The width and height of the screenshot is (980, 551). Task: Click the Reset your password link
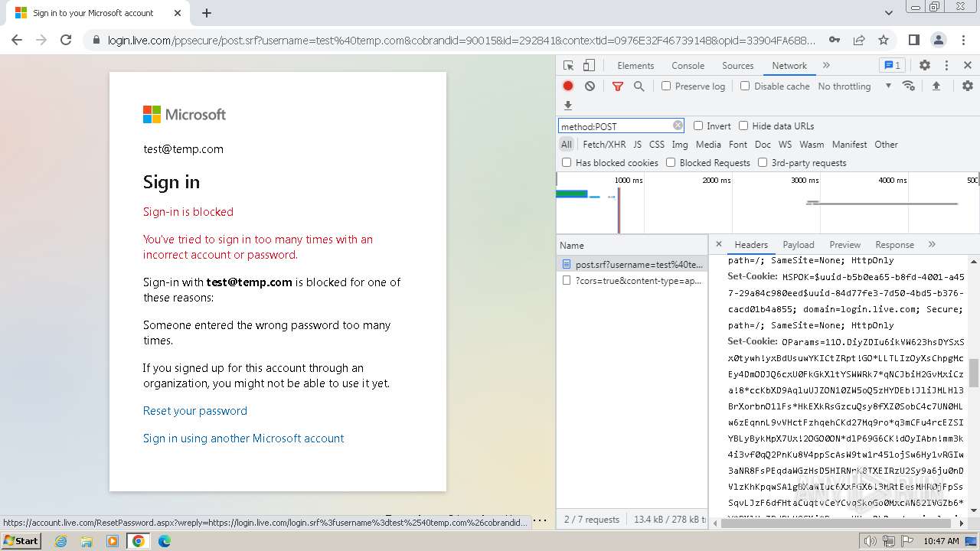[195, 411]
